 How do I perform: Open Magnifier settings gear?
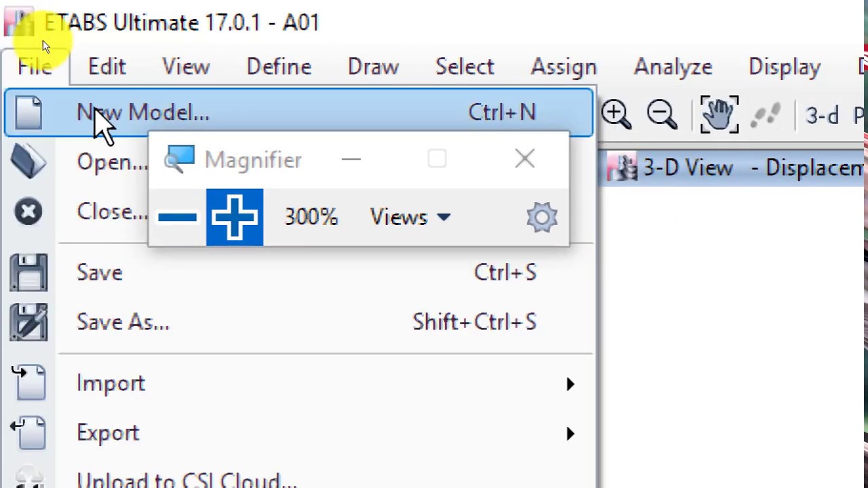tap(541, 218)
